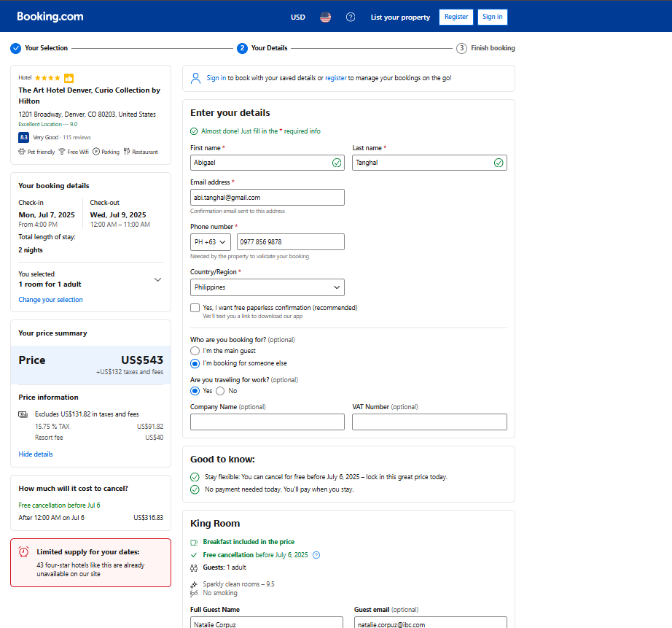This screenshot has height=628, width=672.
Task: Expand the 1 room for 1 adult chevron
Action: point(157,279)
